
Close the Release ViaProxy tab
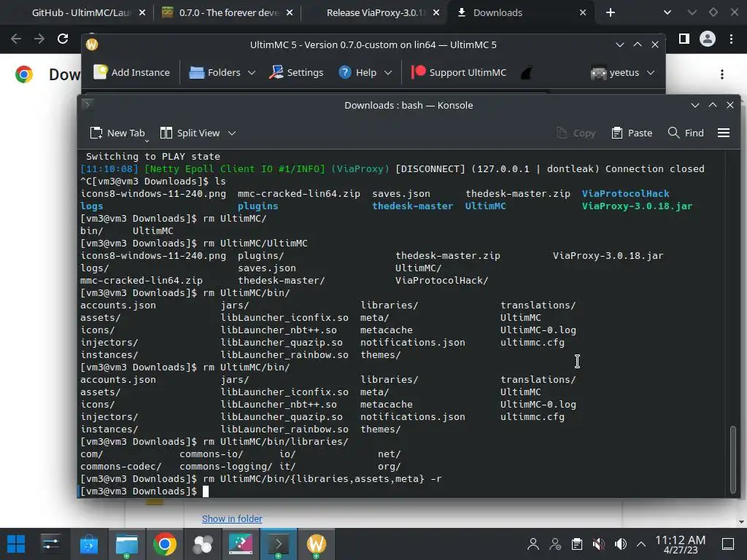pyautogui.click(x=436, y=13)
